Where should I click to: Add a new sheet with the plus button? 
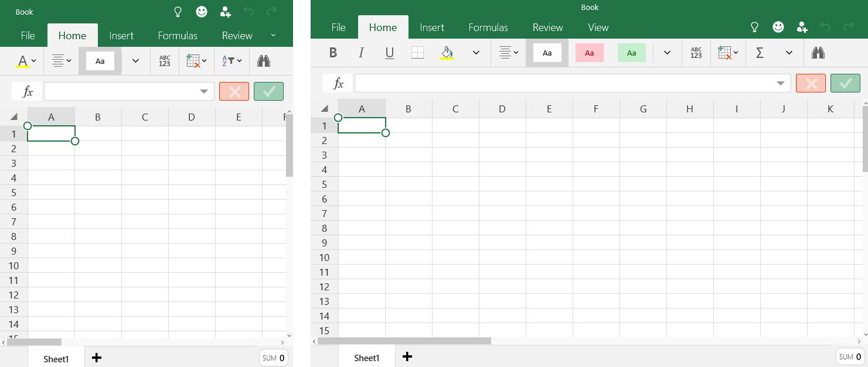407,356
